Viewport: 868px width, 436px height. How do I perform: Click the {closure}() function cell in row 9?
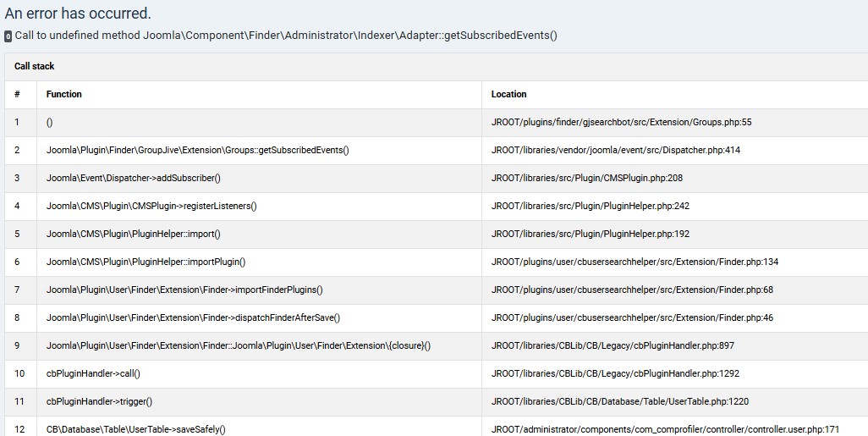click(239, 345)
